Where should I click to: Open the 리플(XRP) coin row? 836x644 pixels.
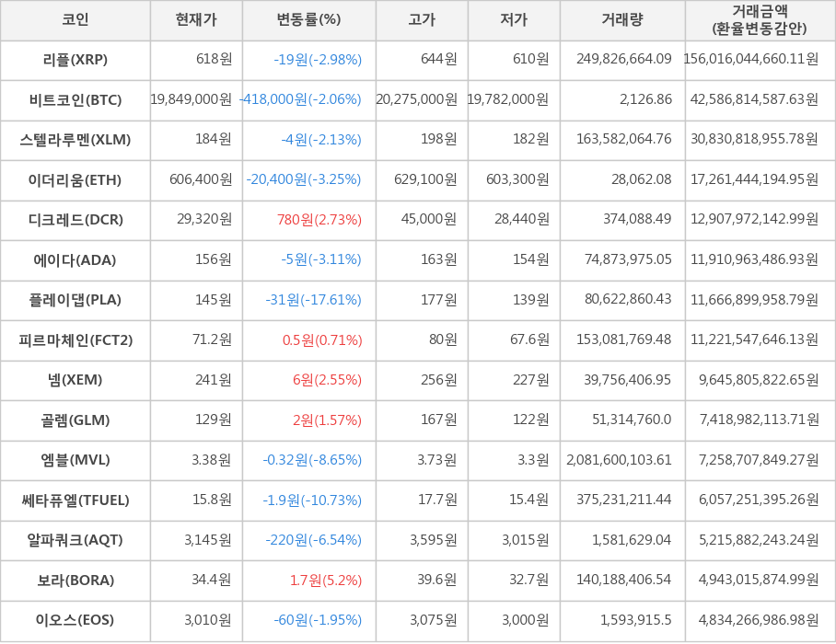[75, 60]
